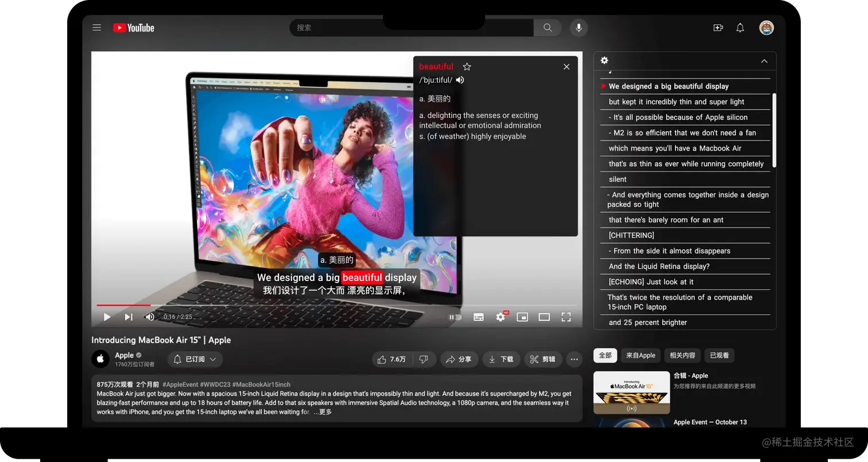Star the word beautiful as favorite
The image size is (868, 462).
[x=467, y=67]
